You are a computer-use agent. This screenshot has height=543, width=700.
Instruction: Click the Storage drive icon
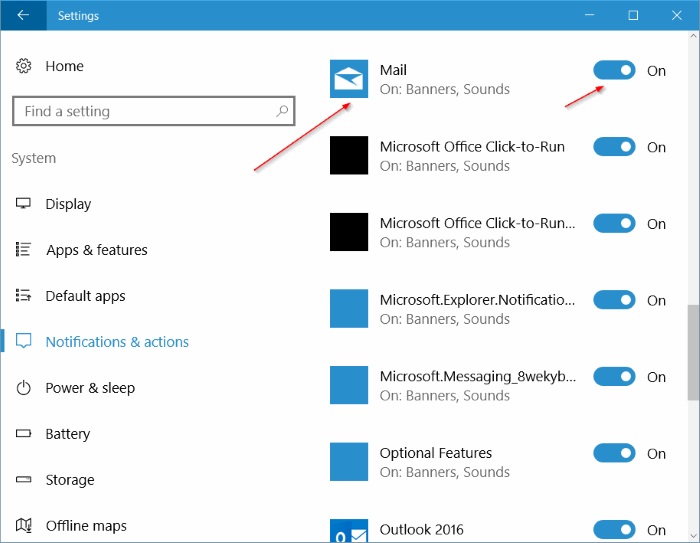23,480
